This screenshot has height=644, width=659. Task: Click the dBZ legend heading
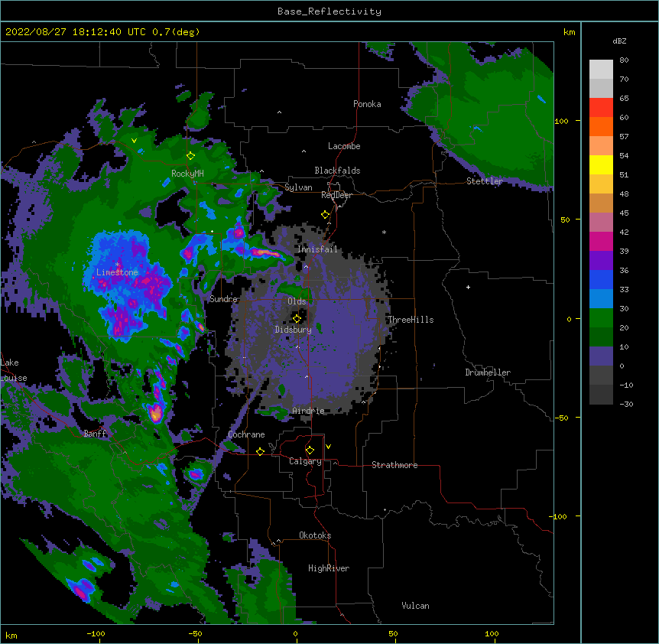619,41
